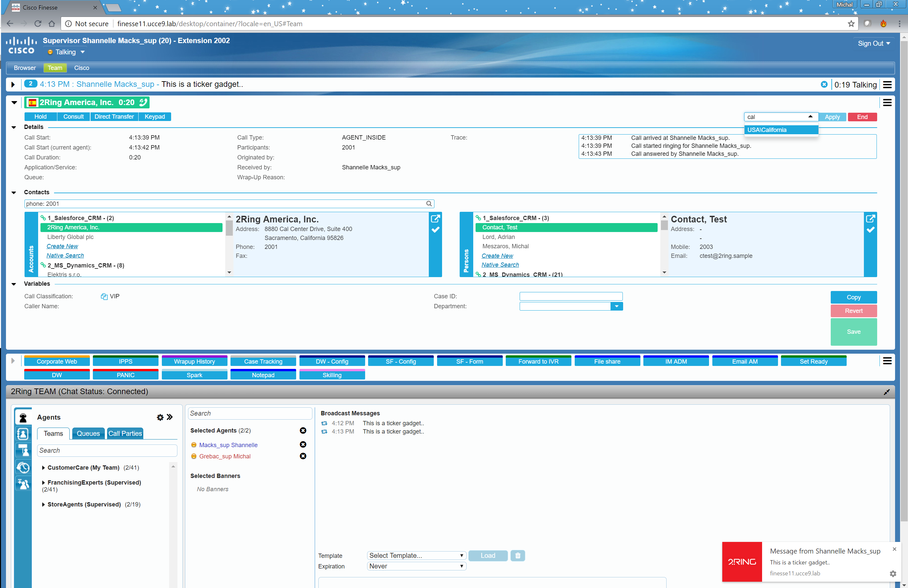Open notification settings gear in toast
The height and width of the screenshot is (588, 908).
[893, 573]
